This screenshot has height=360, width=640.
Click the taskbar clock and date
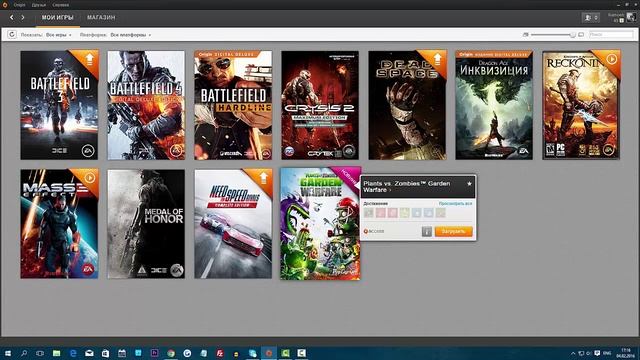pos(625,353)
